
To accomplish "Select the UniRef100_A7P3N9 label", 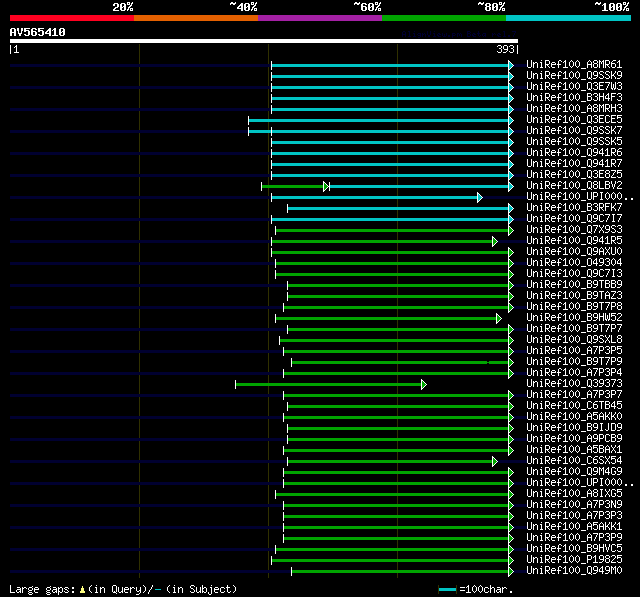I will (x=574, y=505).
